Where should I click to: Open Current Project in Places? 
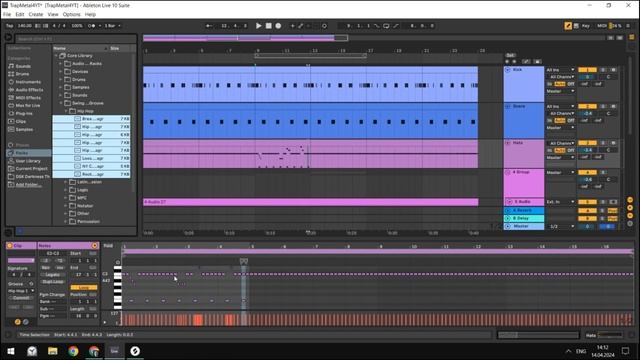tap(31, 169)
